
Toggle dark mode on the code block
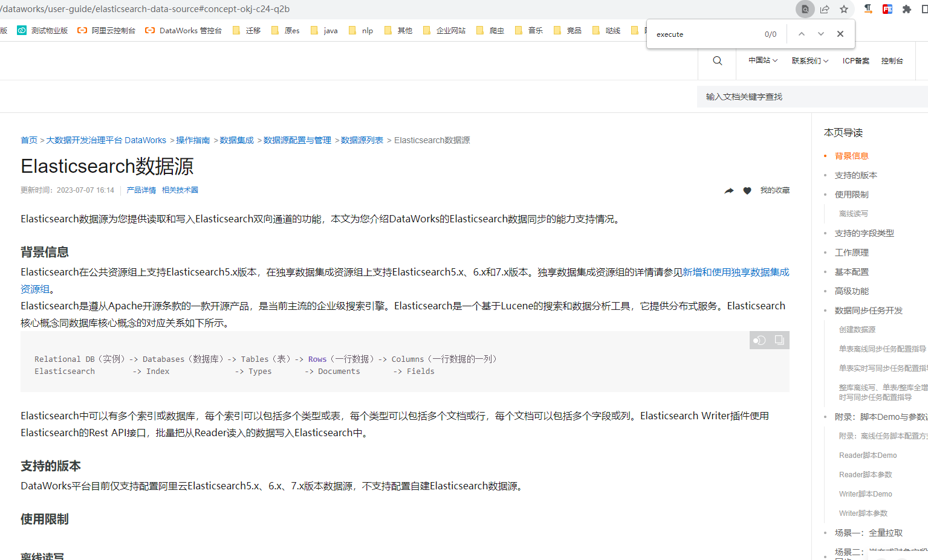[759, 340]
